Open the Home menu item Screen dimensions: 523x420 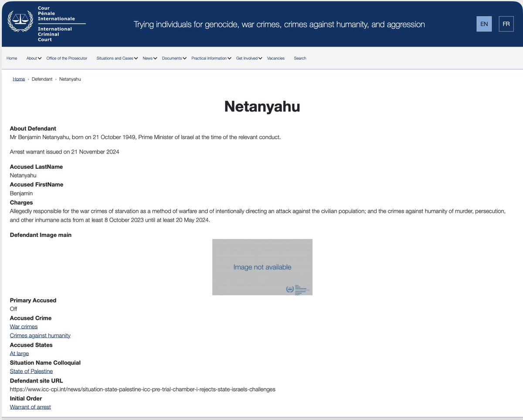point(12,58)
